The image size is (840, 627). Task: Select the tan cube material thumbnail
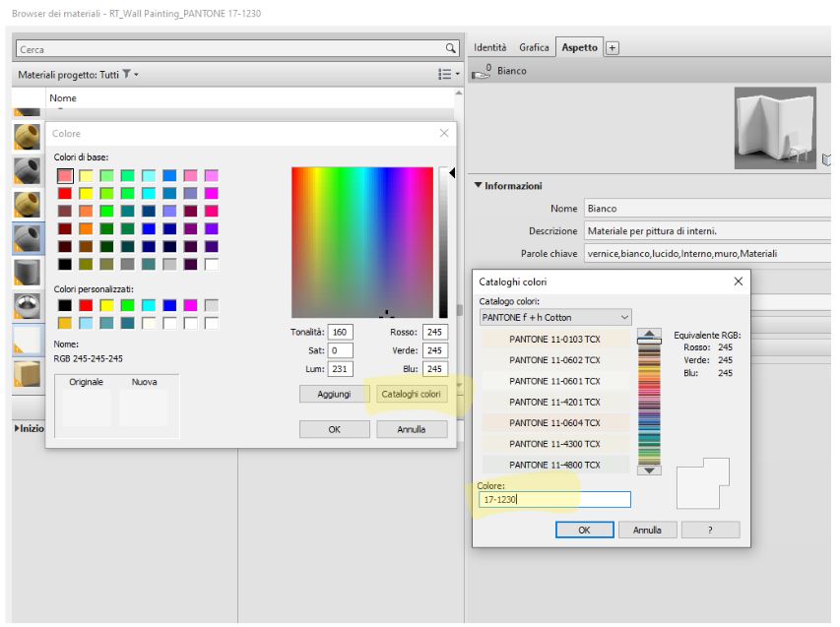(27, 373)
